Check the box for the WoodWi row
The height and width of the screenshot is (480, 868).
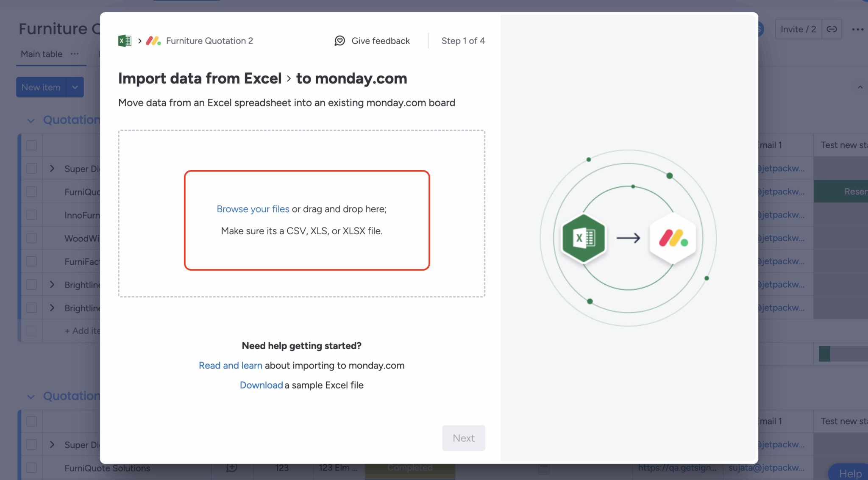click(32, 238)
